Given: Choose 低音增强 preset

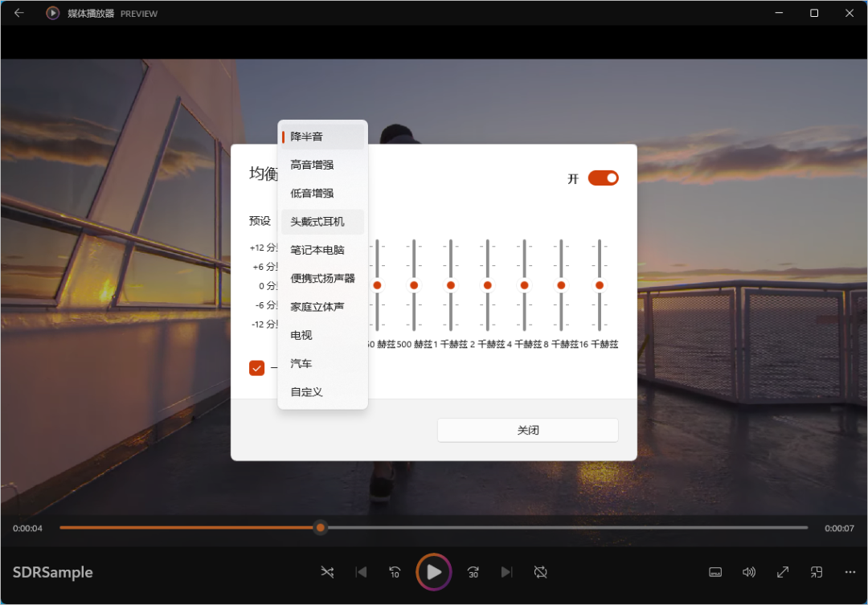Looking at the screenshot, I should 323,193.
